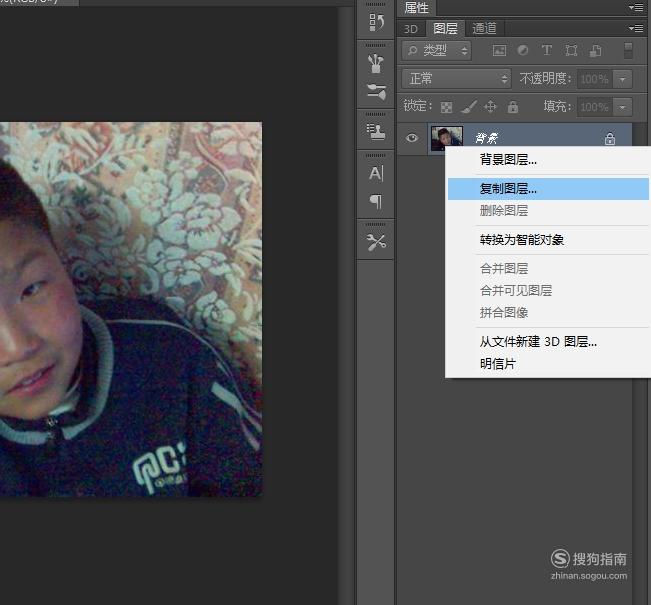Open the Character panel icon
The width and height of the screenshot is (651, 605).
click(376, 173)
